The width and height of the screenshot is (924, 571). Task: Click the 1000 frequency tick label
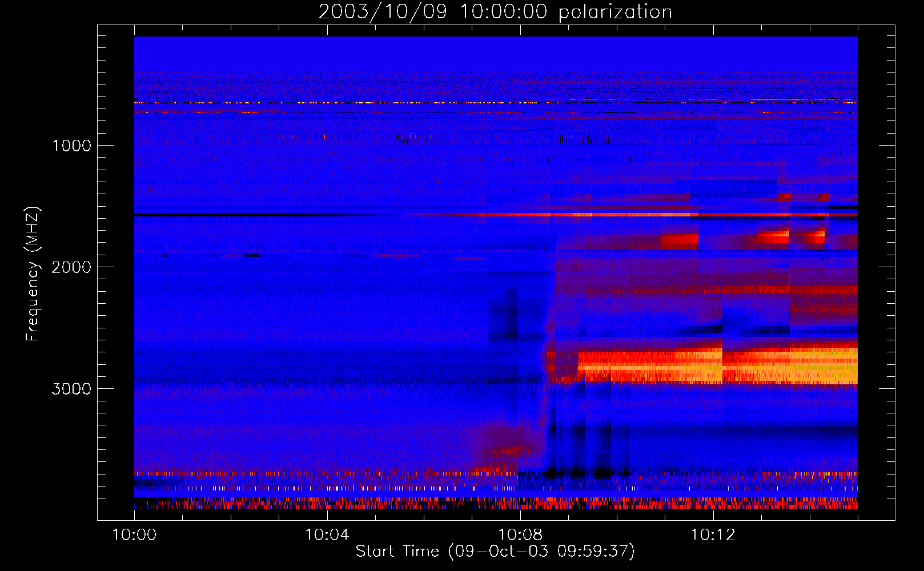click(x=71, y=146)
